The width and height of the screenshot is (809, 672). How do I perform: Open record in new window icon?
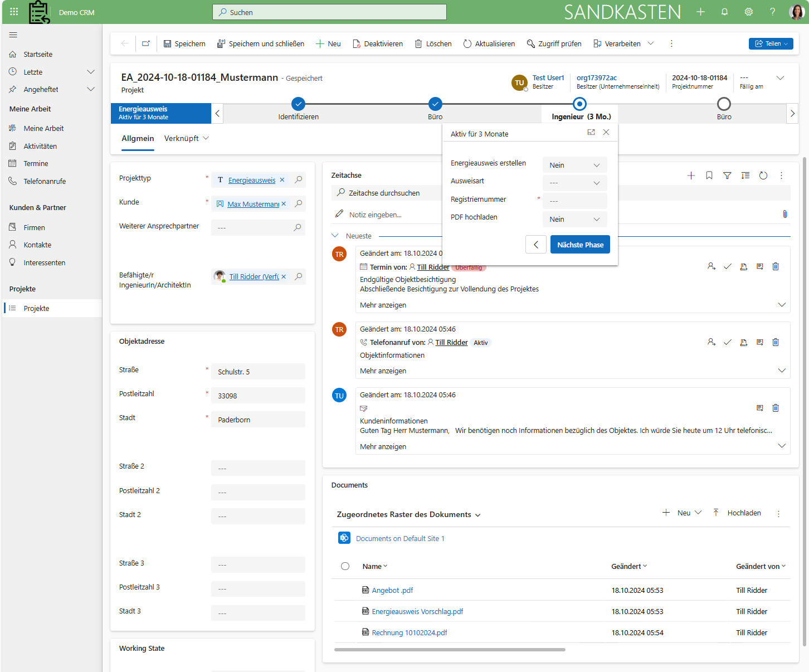pyautogui.click(x=146, y=43)
